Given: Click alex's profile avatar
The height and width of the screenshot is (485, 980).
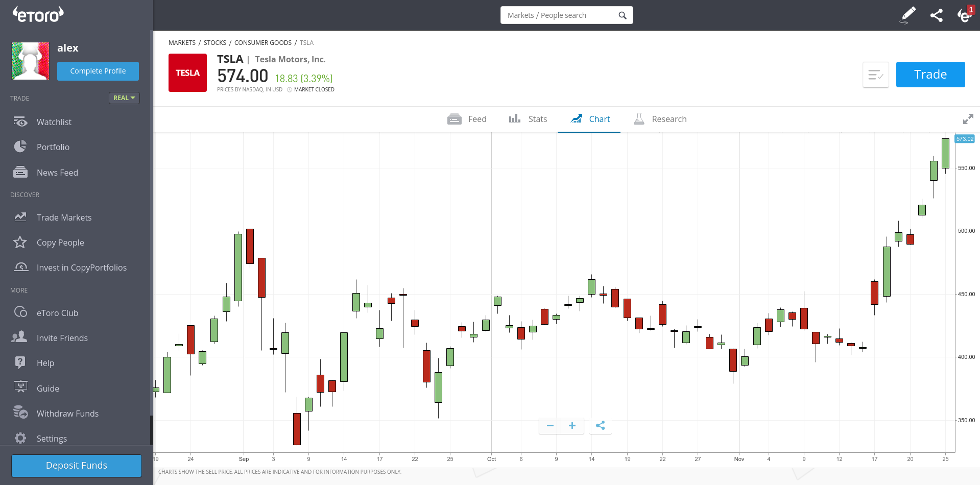Looking at the screenshot, I should pyautogui.click(x=31, y=61).
